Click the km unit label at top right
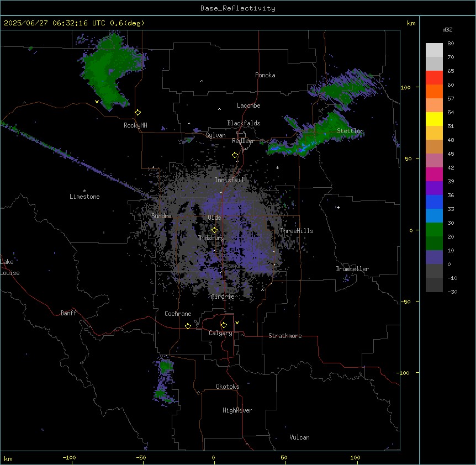Screen dimensions: 476x465 (411, 23)
